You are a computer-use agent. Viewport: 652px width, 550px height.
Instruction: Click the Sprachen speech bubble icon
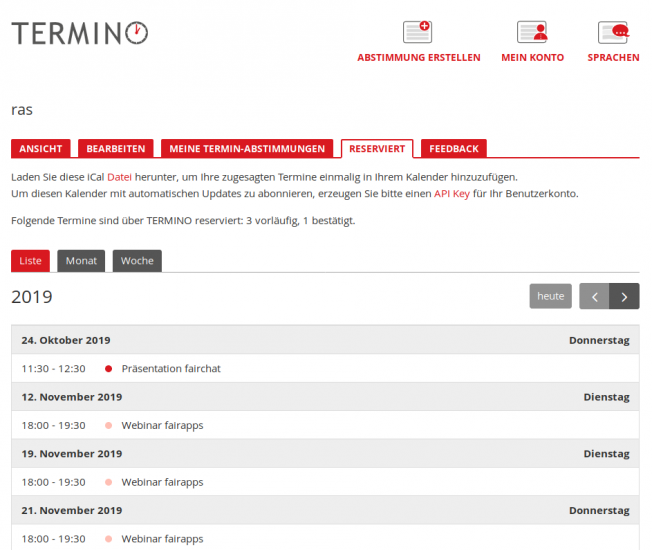pyautogui.click(x=613, y=32)
